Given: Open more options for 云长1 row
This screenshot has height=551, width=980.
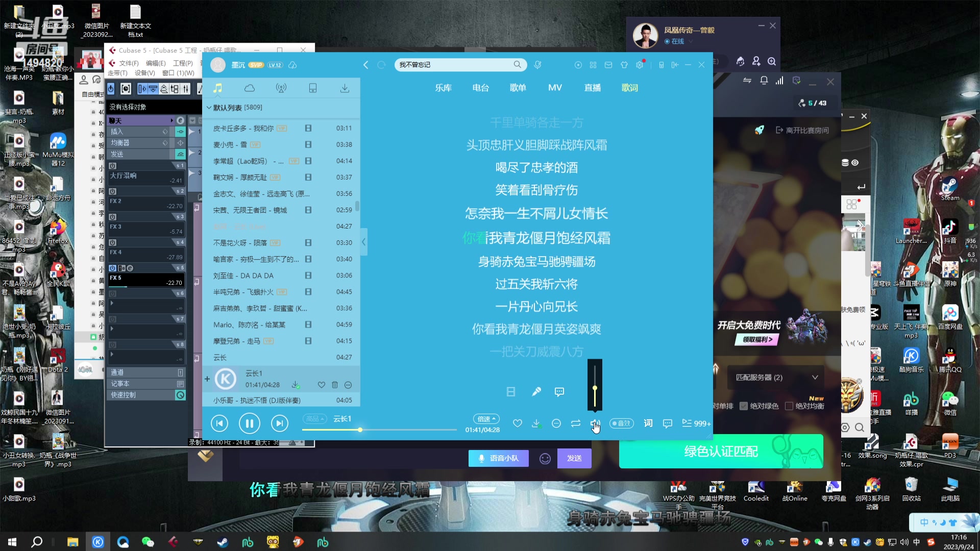Looking at the screenshot, I should click(348, 385).
